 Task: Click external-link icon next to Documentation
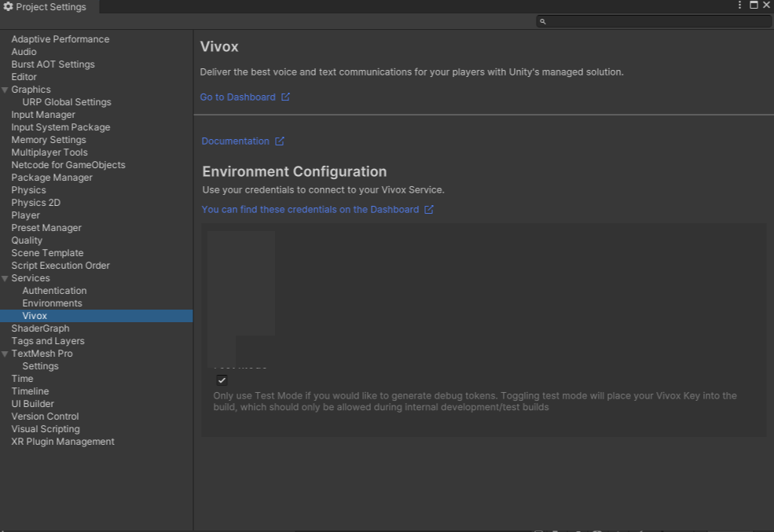coord(279,141)
